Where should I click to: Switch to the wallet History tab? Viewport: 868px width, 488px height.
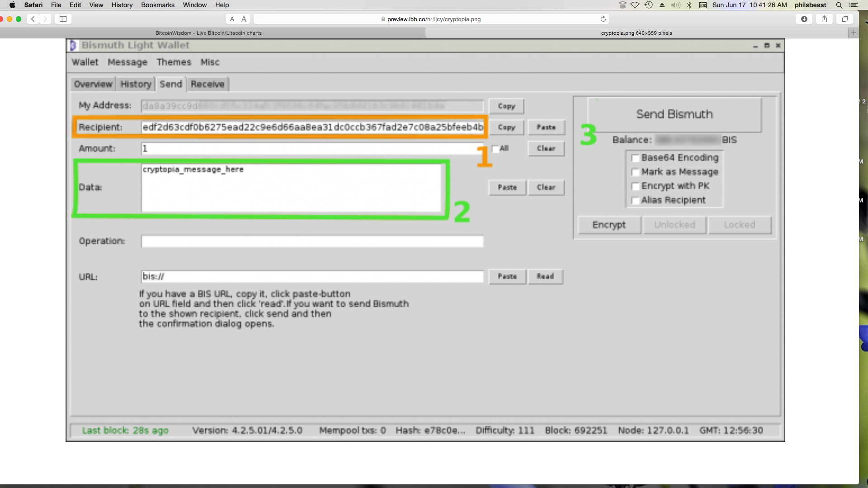pos(136,84)
